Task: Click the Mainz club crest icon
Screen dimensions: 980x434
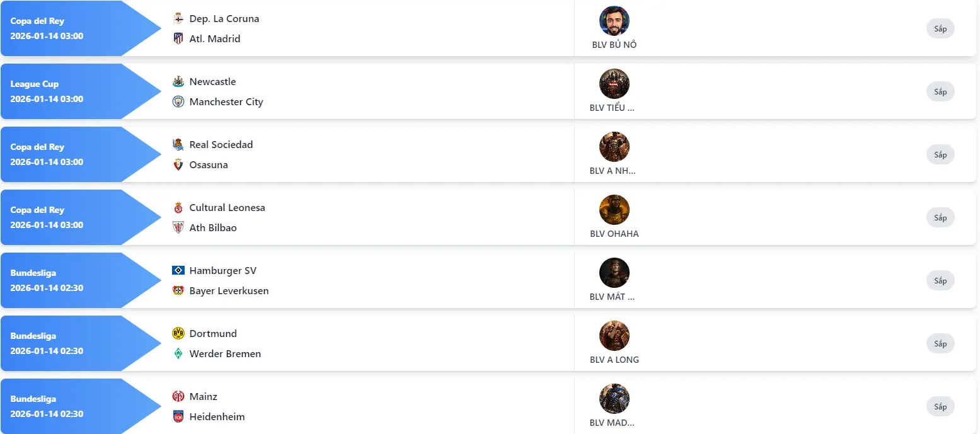Action: click(x=178, y=396)
